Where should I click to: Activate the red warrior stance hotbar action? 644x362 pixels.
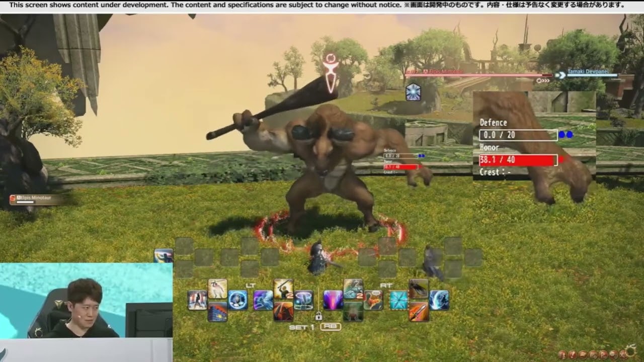point(197,300)
